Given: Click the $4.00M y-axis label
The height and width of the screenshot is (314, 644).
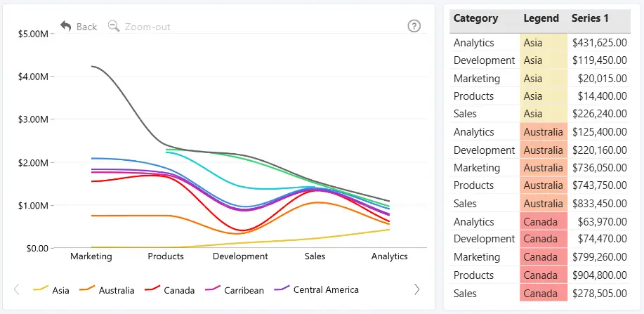Looking at the screenshot, I should (x=33, y=77).
